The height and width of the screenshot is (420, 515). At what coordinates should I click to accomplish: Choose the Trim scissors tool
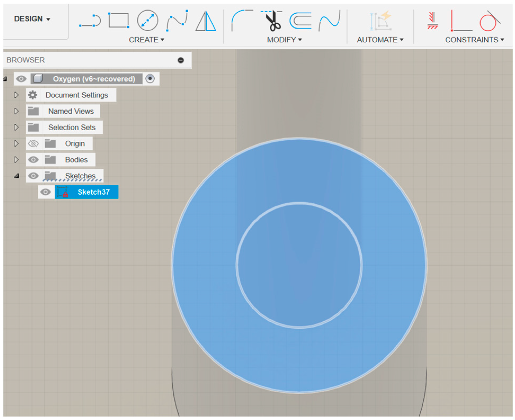tap(273, 21)
